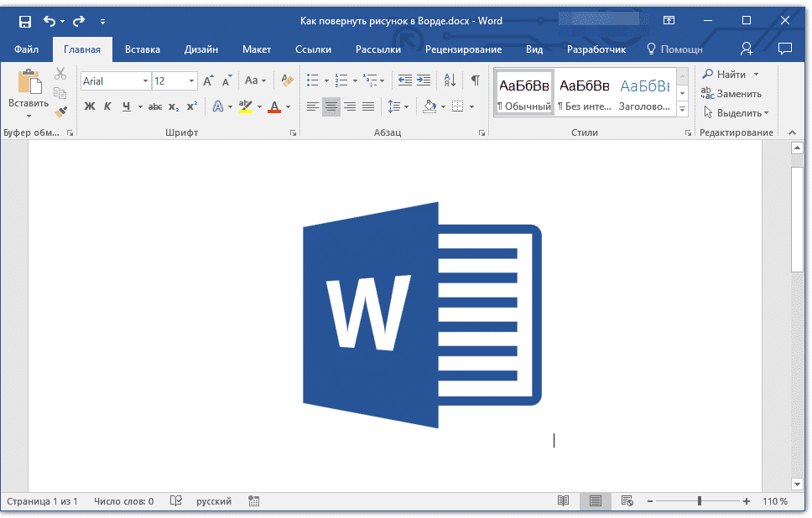Open the Файл menu
This screenshot has height=518, width=812.
tap(26, 49)
